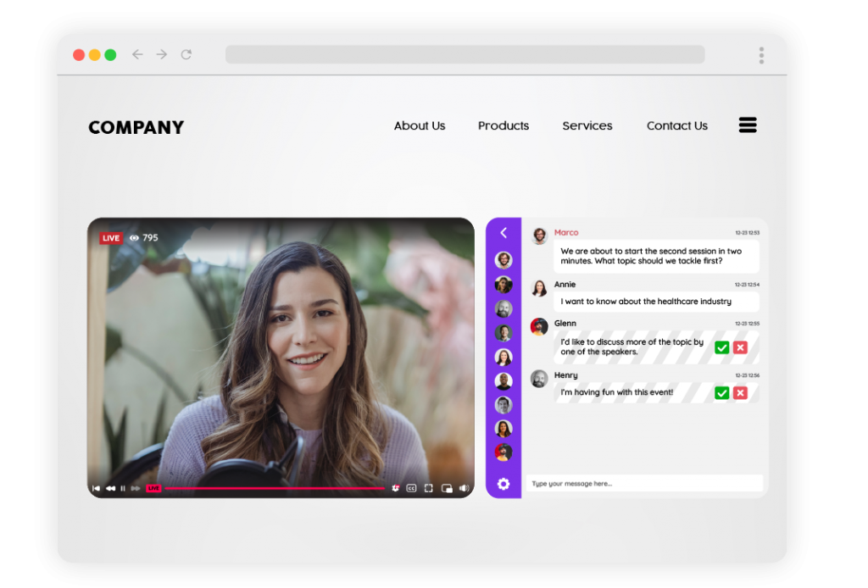This screenshot has width=868, height=588.
Task: Select the rewind playback icon
Action: (x=110, y=488)
